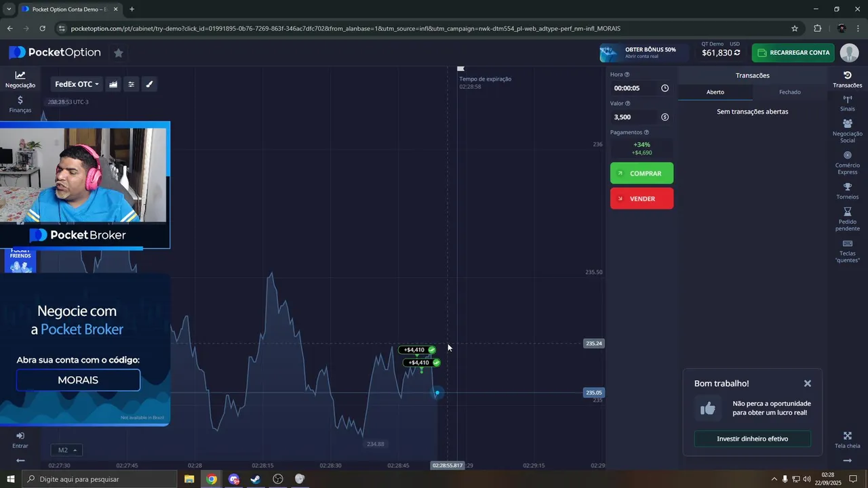Open File Explorer from taskbar
The height and width of the screenshot is (488, 868).
[x=189, y=479]
